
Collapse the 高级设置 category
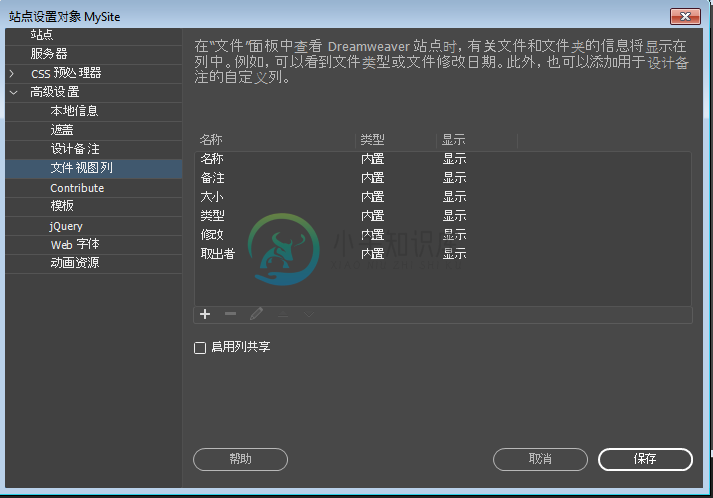14,92
